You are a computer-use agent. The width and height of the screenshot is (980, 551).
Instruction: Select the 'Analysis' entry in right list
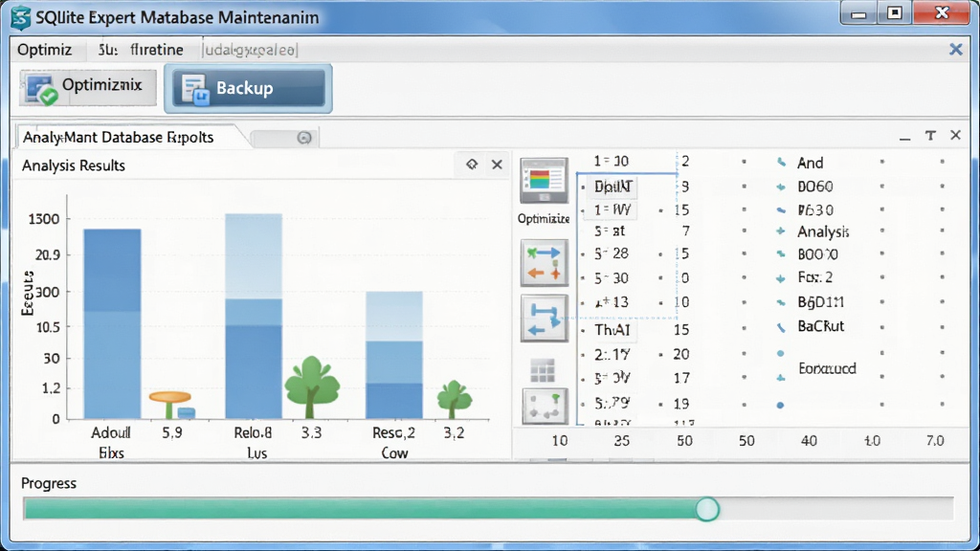tap(823, 231)
